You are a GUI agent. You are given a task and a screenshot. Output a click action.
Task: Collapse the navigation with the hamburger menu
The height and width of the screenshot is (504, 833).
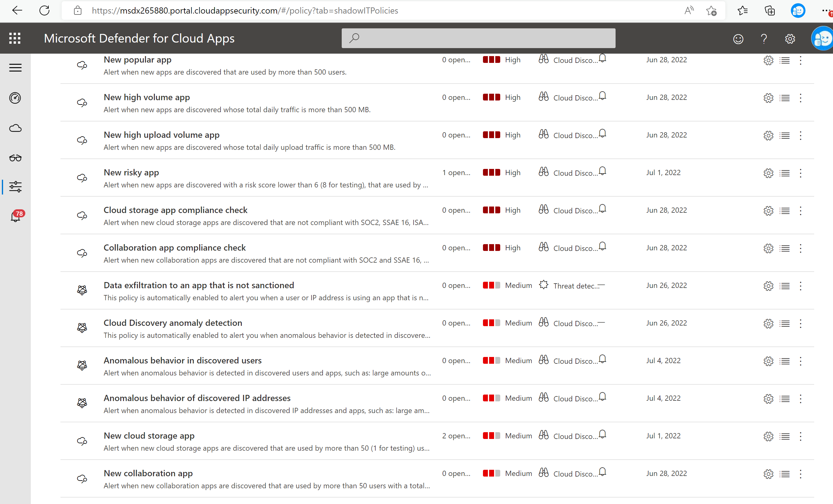pyautogui.click(x=15, y=67)
